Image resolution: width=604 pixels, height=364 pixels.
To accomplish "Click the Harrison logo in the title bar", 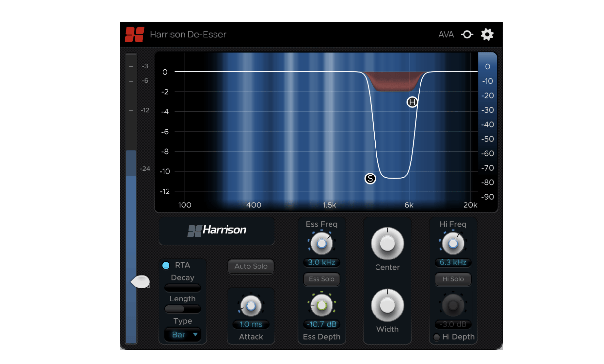I will (x=135, y=34).
